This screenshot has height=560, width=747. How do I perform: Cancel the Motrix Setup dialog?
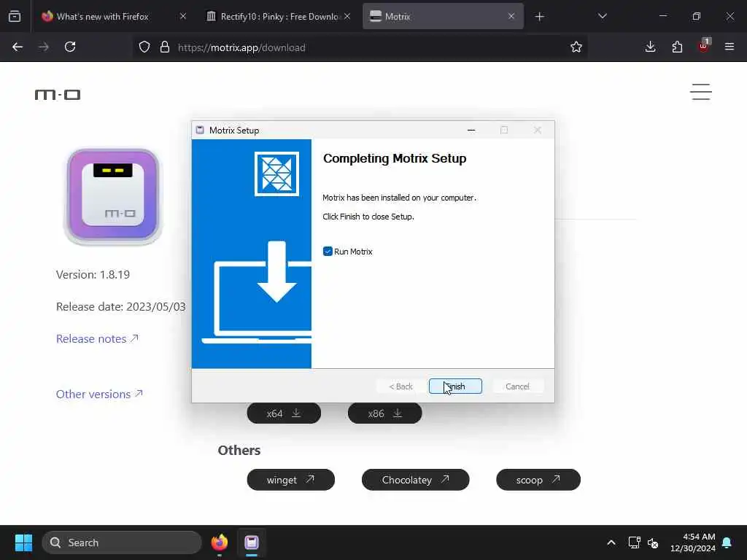[x=517, y=386]
